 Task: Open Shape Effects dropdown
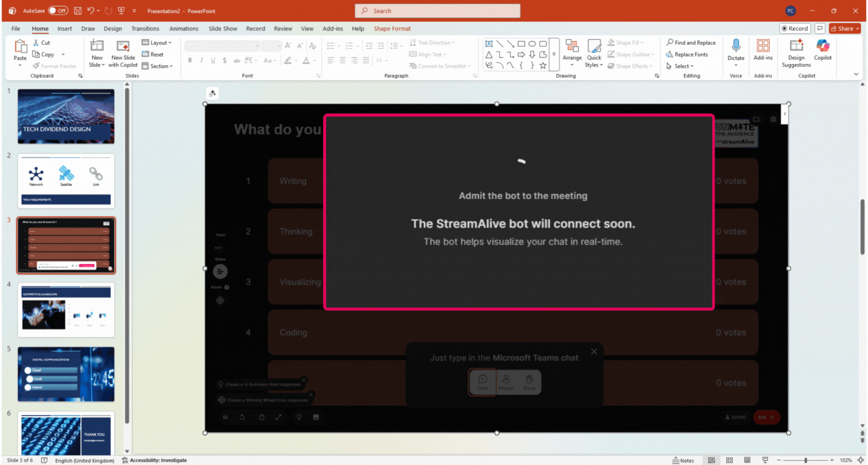pos(630,66)
